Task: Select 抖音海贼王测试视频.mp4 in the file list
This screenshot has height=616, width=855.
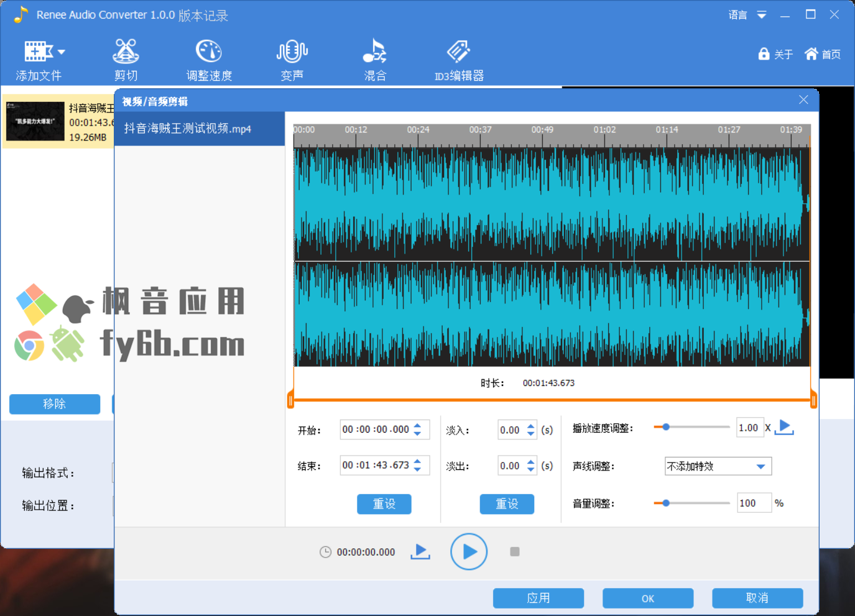Action: pyautogui.click(x=200, y=129)
